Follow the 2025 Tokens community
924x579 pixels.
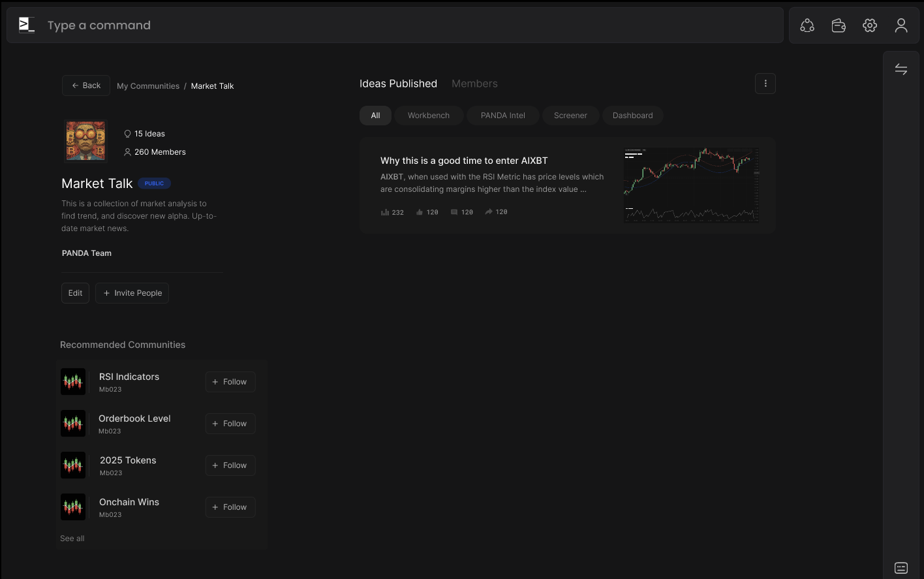click(x=230, y=465)
